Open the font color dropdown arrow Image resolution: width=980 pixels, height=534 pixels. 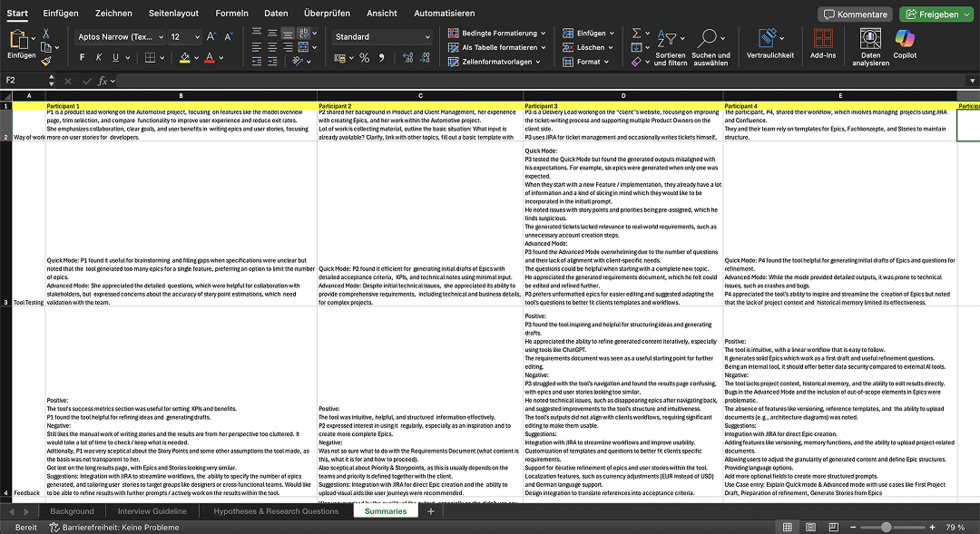[221, 58]
